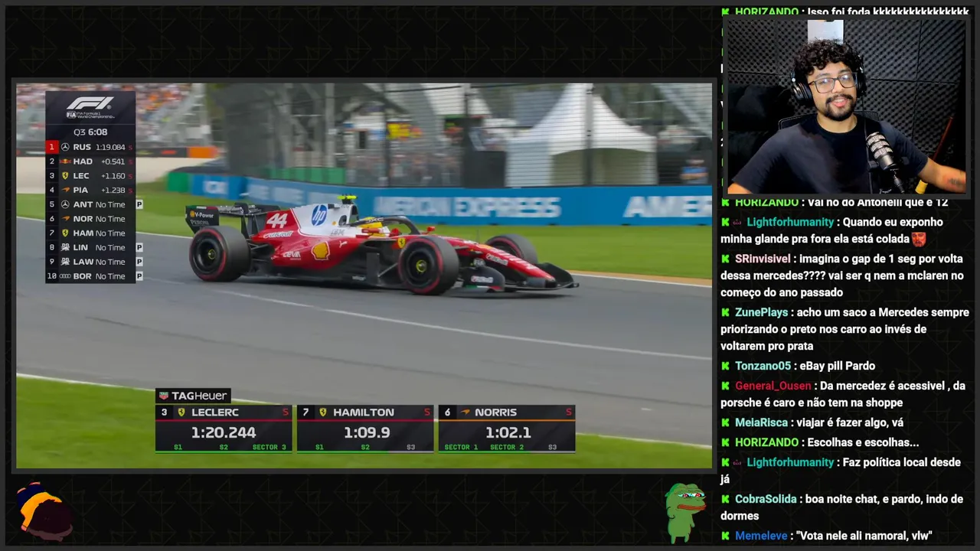The width and height of the screenshot is (980, 551).
Task: Click the McLaren logo in the NORRIS card
Action: pyautogui.click(x=465, y=412)
